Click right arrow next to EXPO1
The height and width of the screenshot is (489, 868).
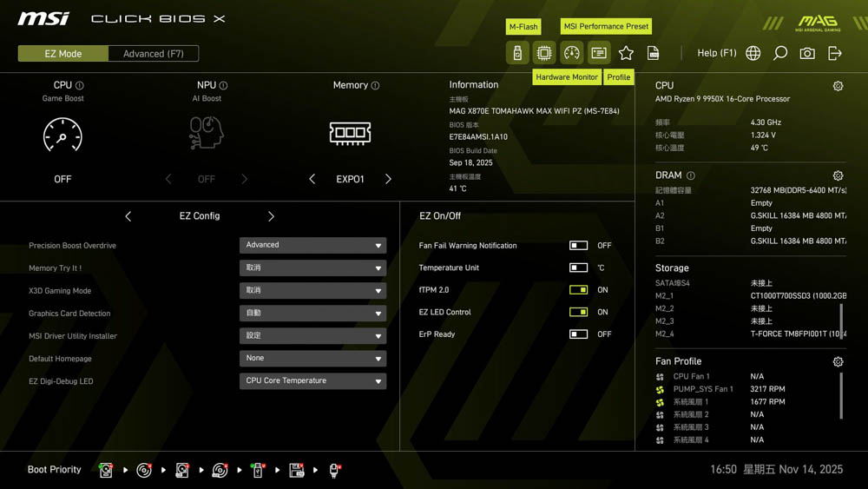tap(388, 179)
